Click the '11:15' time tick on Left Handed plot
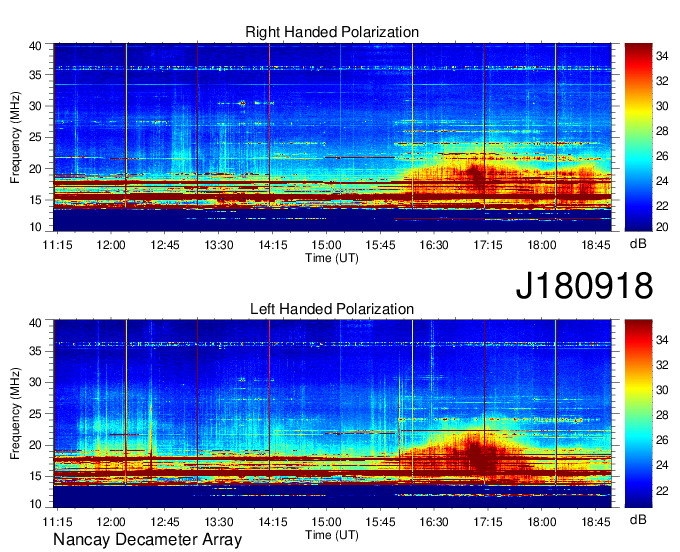 click(57, 522)
